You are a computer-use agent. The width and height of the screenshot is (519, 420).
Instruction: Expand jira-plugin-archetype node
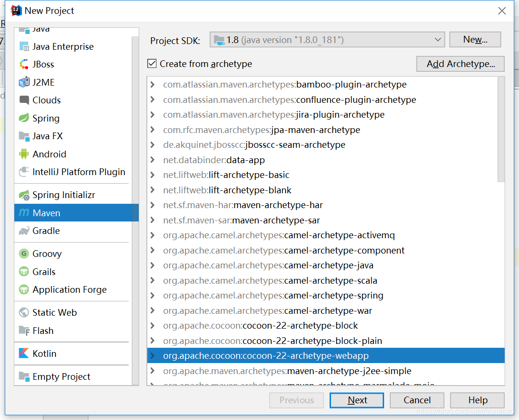pos(152,114)
